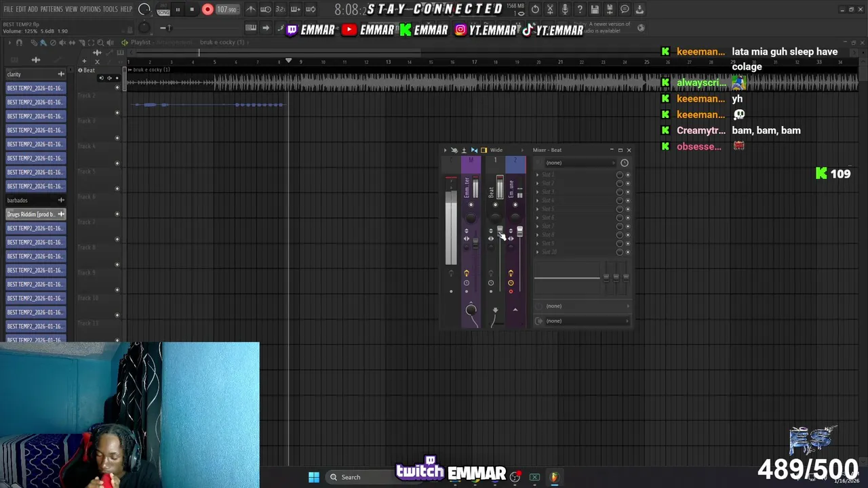The width and height of the screenshot is (868, 488).
Task: Click the globe news icon
Action: pos(641,28)
